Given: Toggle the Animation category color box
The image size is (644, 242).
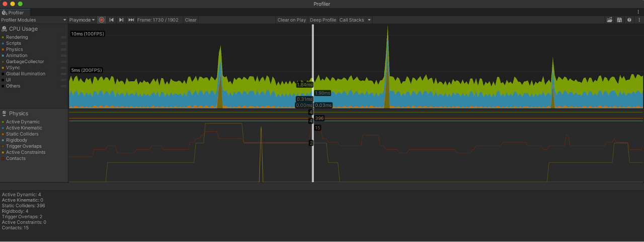Looking at the screenshot, I should pos(3,55).
